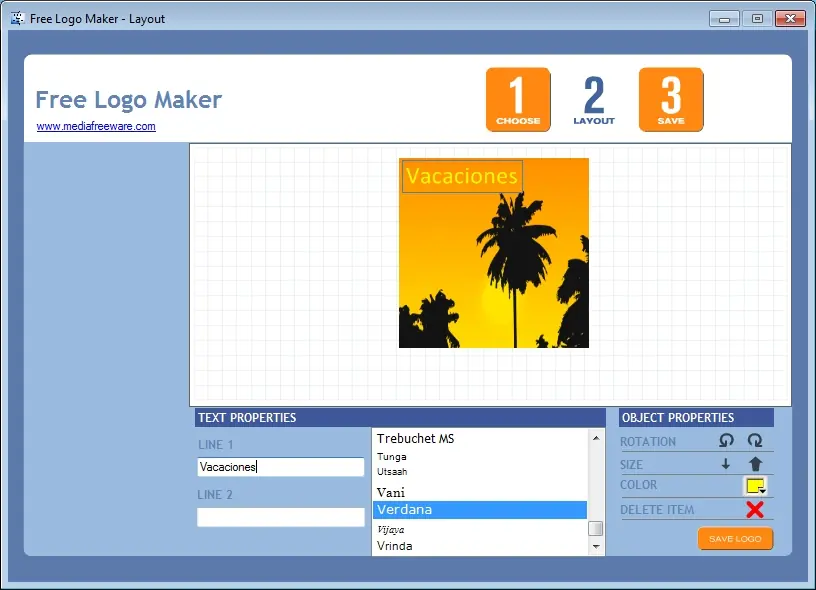Screen dimensions: 816x590
Task: Select the Utsaah font
Action: [x=479, y=471]
